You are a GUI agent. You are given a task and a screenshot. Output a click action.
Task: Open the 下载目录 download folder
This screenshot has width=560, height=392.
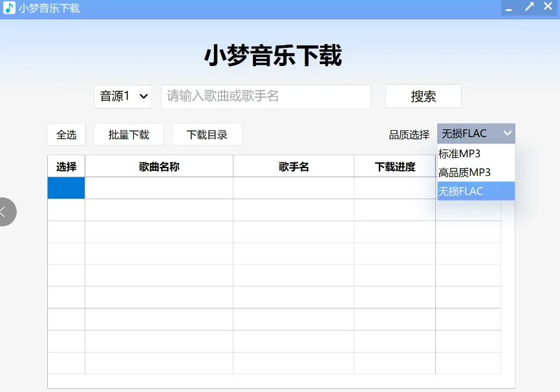(x=207, y=134)
